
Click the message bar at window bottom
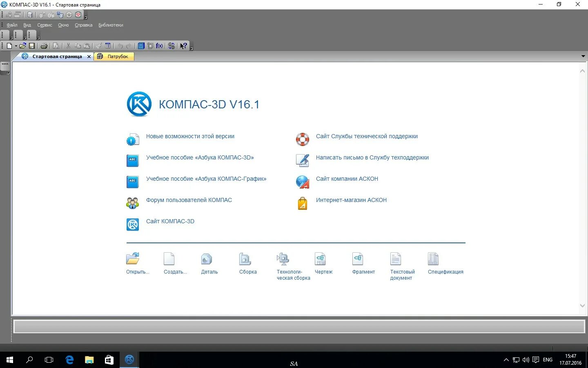299,326
